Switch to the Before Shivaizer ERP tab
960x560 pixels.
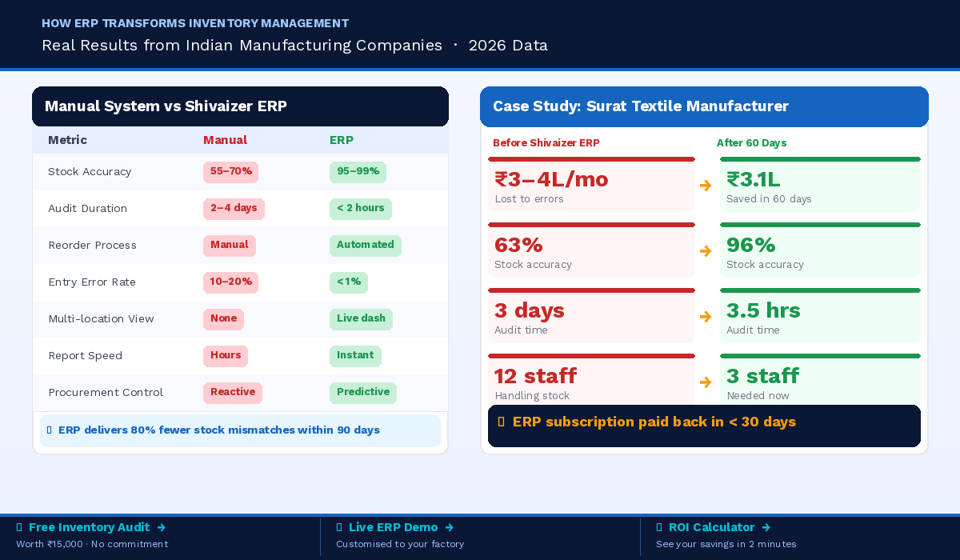point(546,142)
